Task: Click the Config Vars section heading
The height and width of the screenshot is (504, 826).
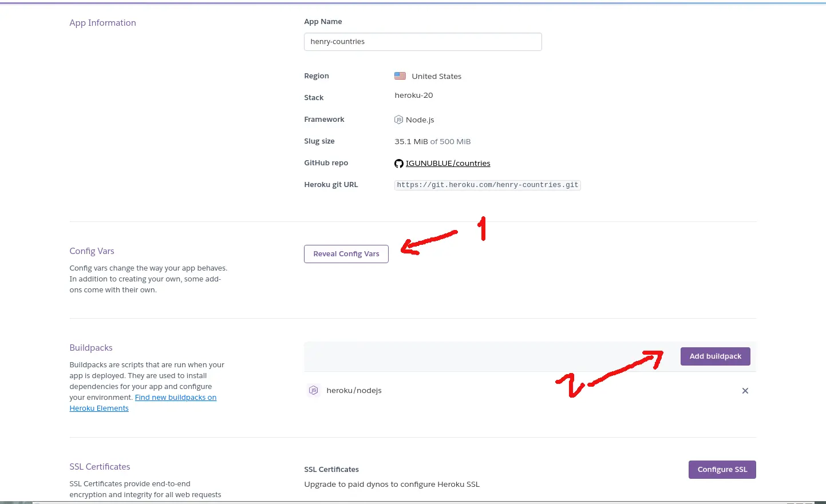Action: click(92, 251)
